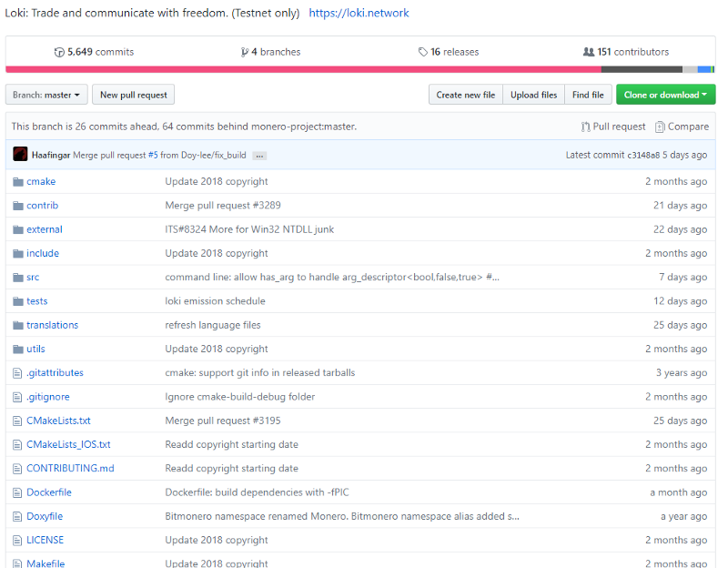This screenshot has width=728, height=568.
Task: Open the https://loki.network link
Action: [x=359, y=13]
